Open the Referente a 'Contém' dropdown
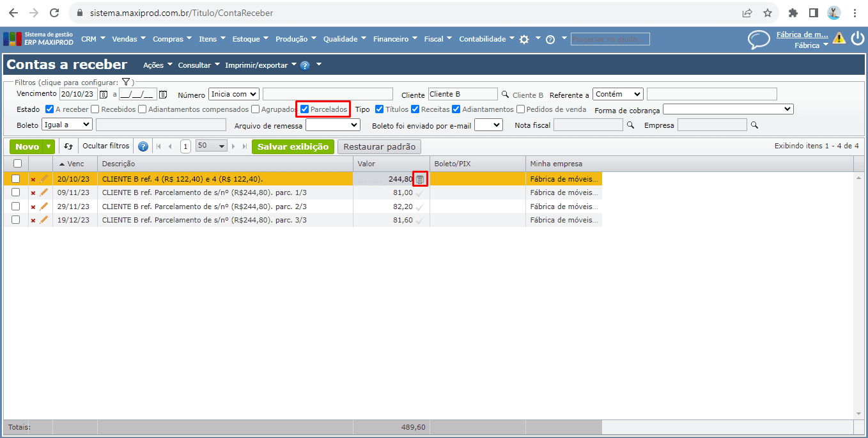The height and width of the screenshot is (438, 868). pyautogui.click(x=618, y=94)
